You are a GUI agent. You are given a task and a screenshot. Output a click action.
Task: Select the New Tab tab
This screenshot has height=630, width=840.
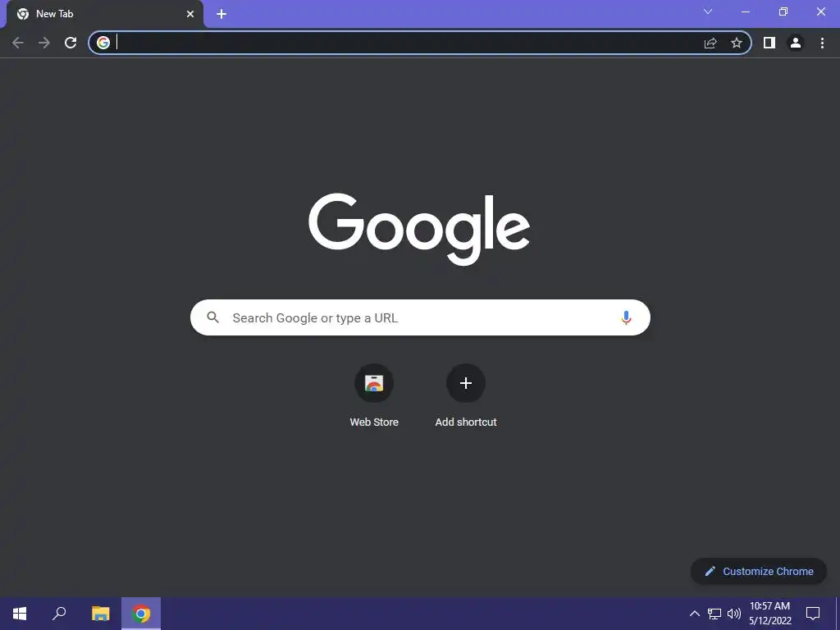105,14
